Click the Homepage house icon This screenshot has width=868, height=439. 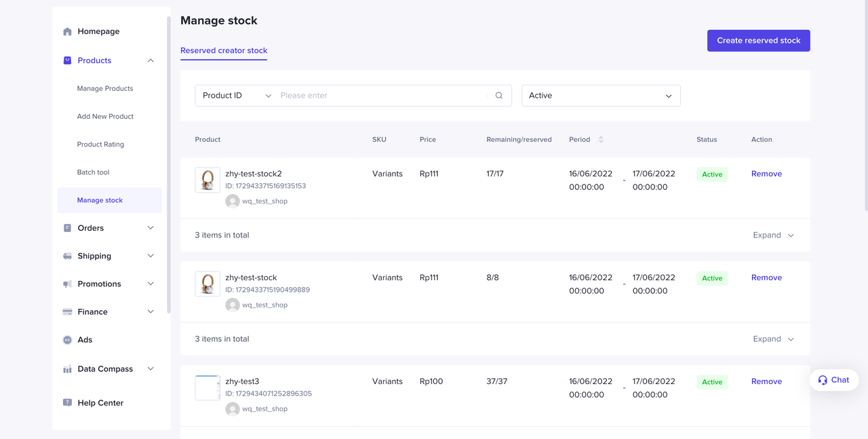pos(67,32)
